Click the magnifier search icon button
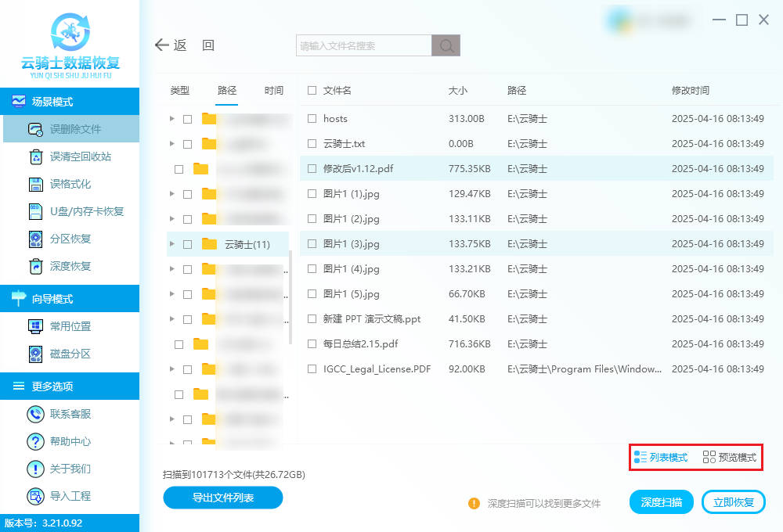 pyautogui.click(x=446, y=46)
